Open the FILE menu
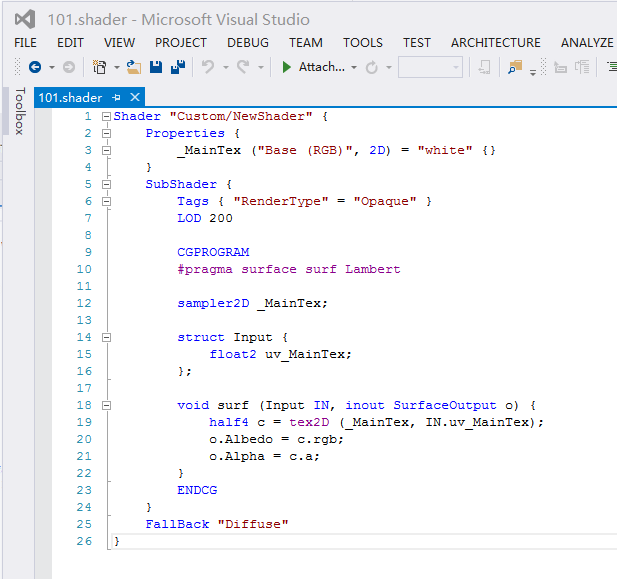617x579 pixels. click(25, 43)
